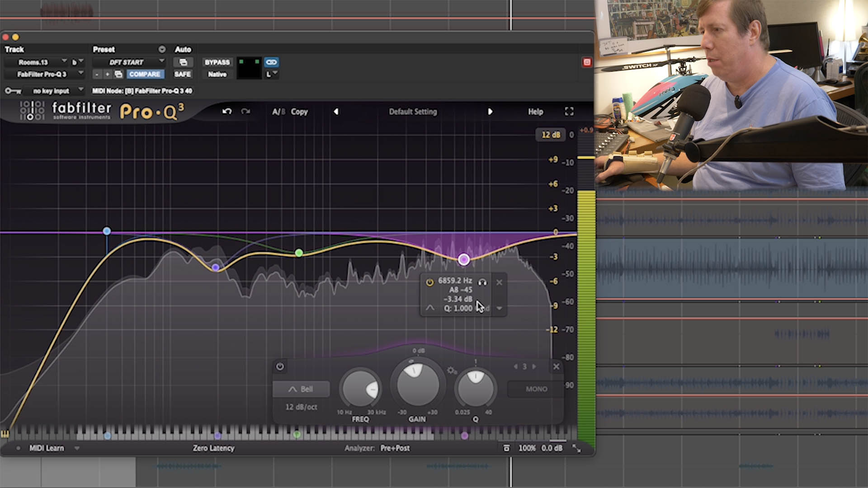Viewport: 868px width, 488px height.
Task: Click the undo arrow in Pro-Q 3
Action: (227, 111)
